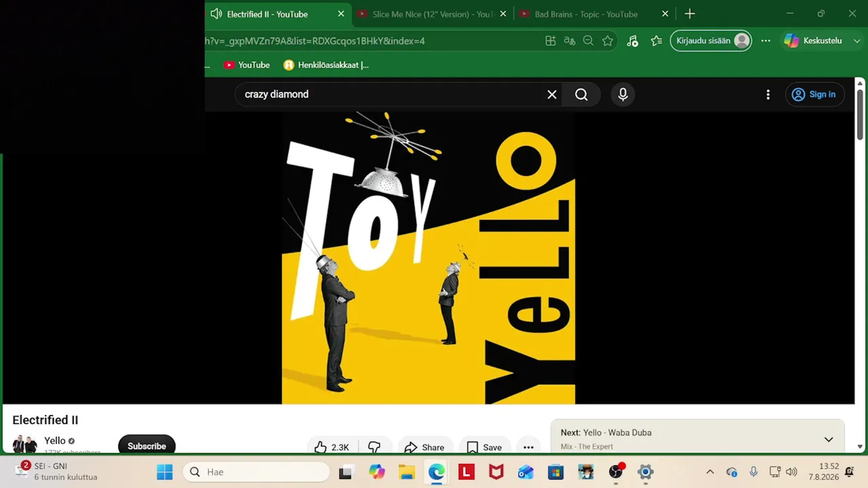Start voice search with microphone icon

623,94
